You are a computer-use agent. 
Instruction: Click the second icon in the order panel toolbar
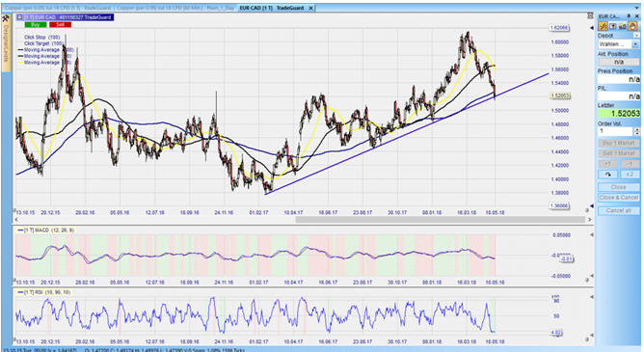[x=613, y=26]
